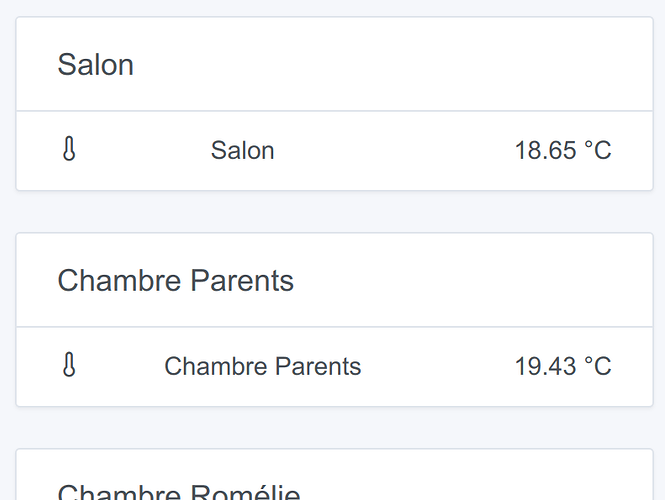The height and width of the screenshot is (500, 665).
Task: Click the Chambre Romélie card heading
Action: 178,492
